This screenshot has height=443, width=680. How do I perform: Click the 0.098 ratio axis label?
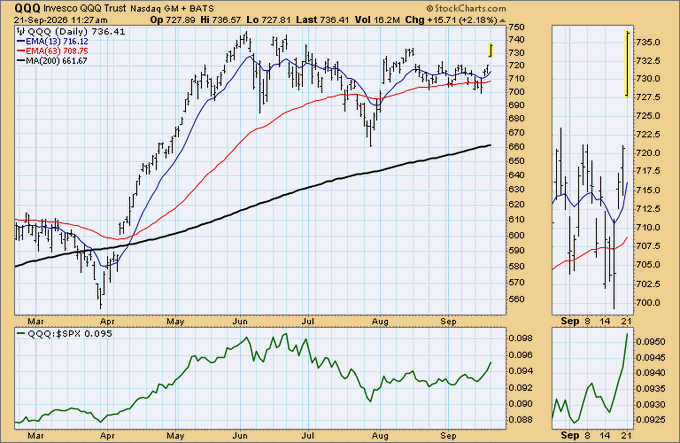coord(520,339)
